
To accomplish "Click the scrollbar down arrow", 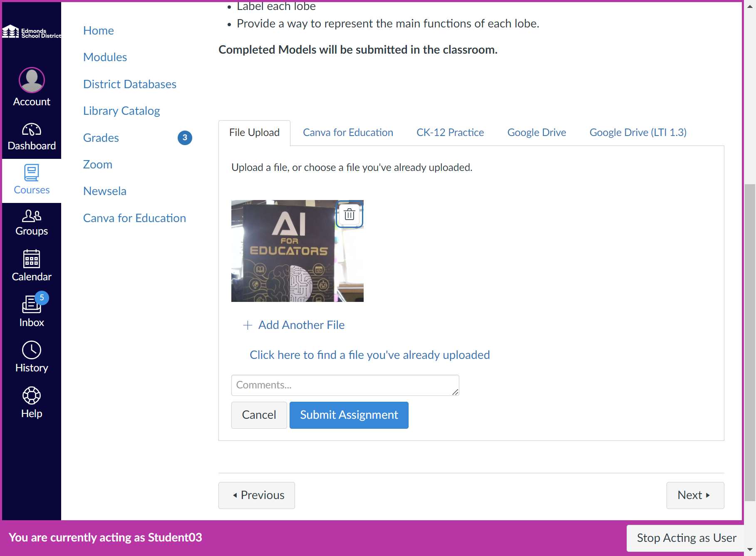I will pyautogui.click(x=750, y=550).
